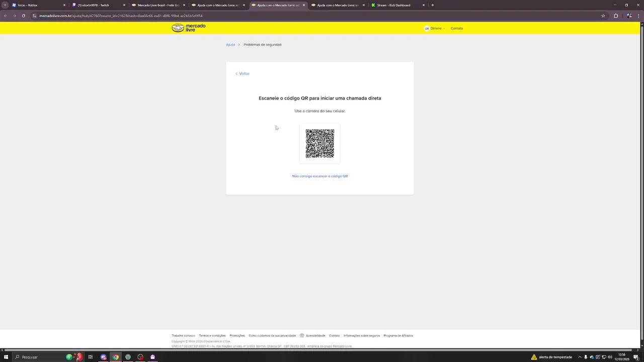Open the Windows Start menu
This screenshot has height=362, width=644.
coord(6,357)
